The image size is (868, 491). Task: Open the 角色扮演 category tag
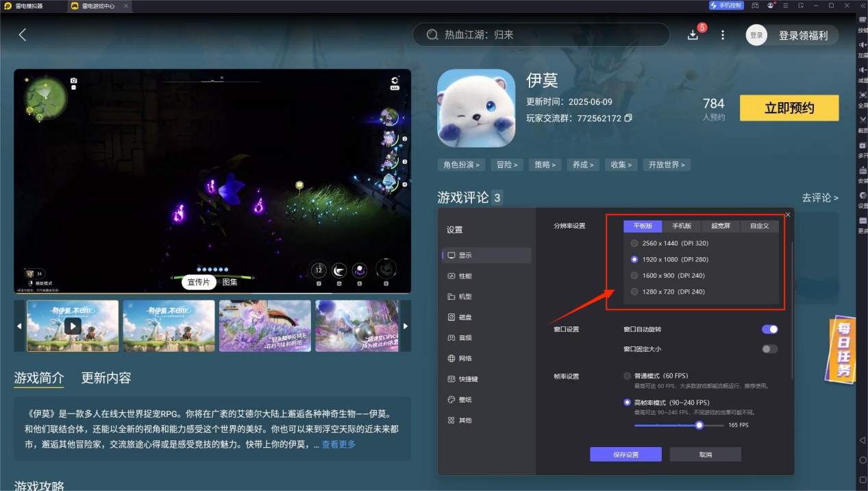tap(462, 165)
